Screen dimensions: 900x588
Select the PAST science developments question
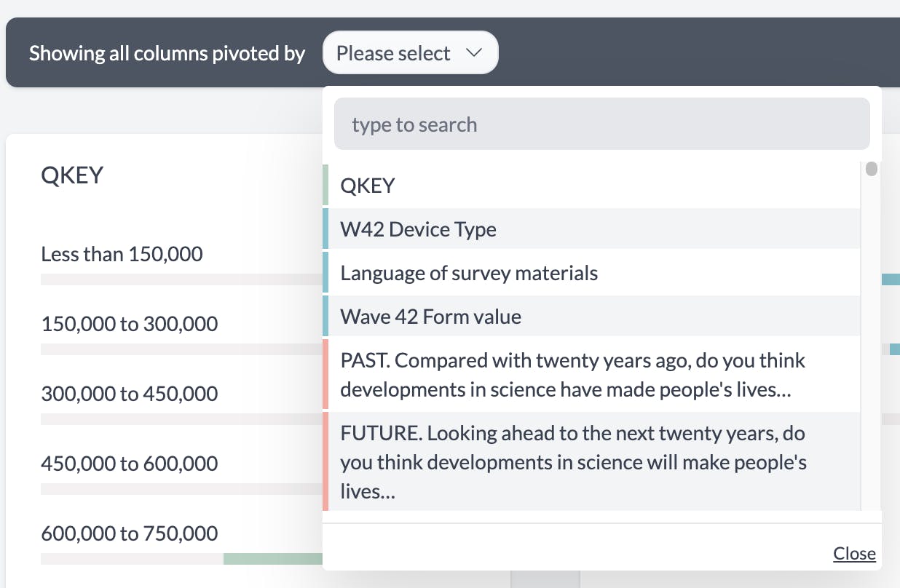tap(572, 374)
